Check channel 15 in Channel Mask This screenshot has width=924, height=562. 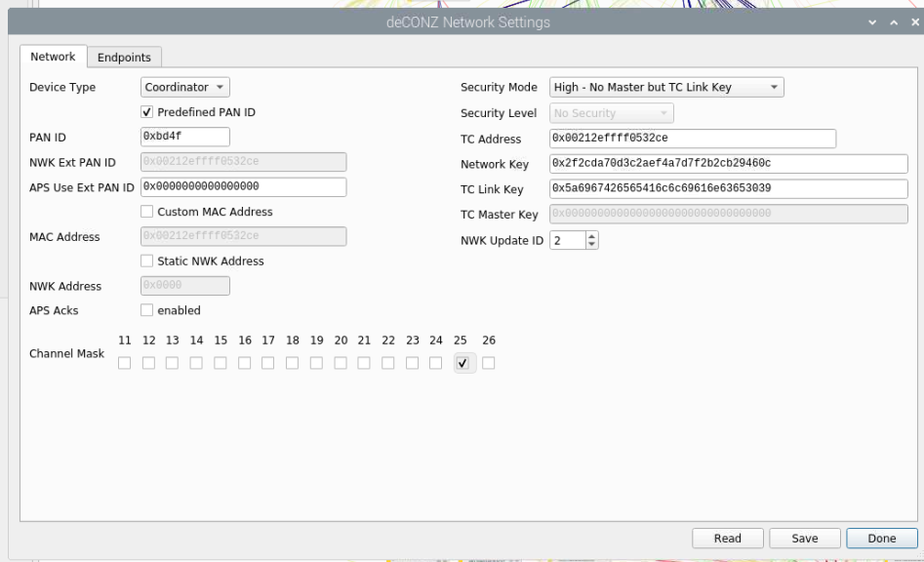click(221, 364)
